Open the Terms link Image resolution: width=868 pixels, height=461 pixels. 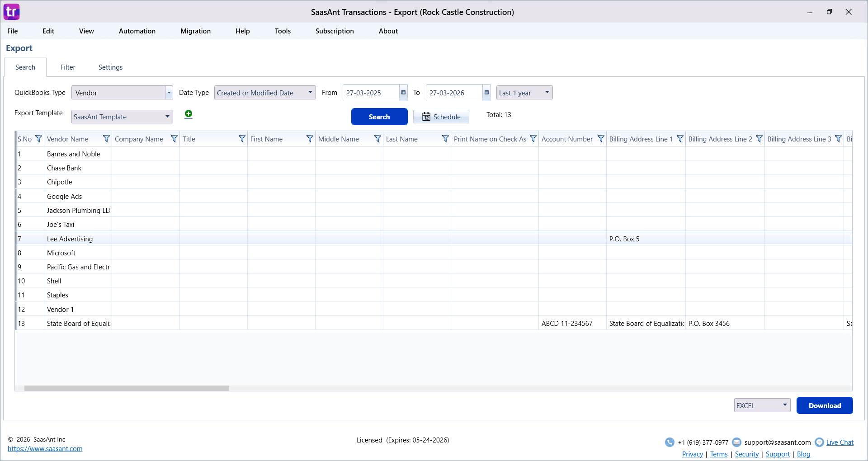719,454
